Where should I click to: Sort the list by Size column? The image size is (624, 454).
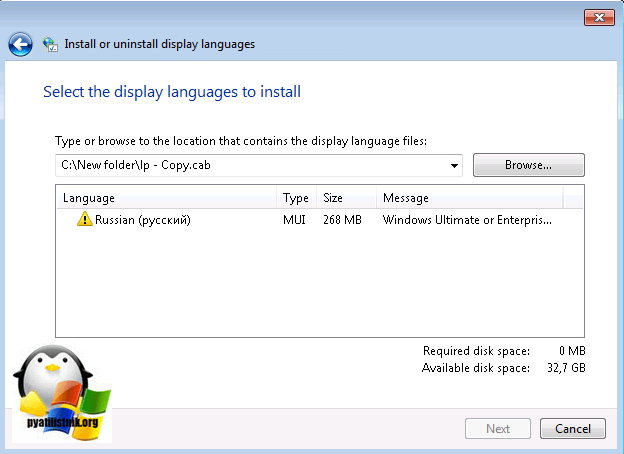(x=346, y=198)
